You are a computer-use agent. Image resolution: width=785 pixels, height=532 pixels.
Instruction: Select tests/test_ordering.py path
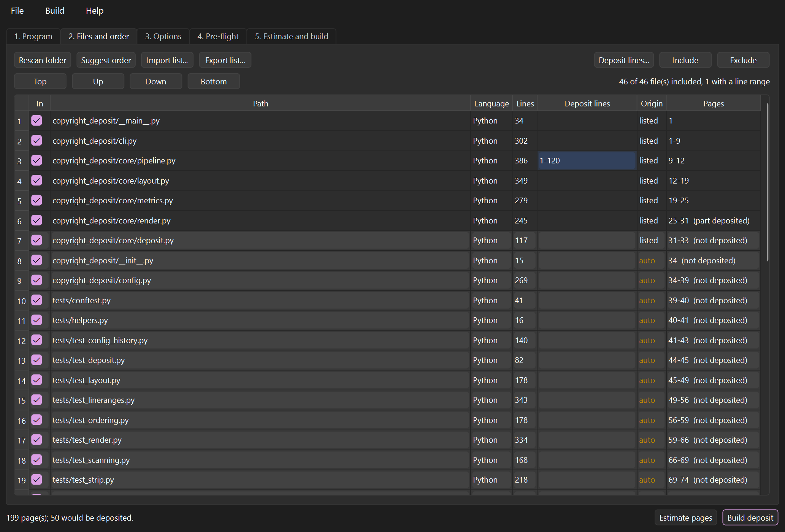pos(90,420)
